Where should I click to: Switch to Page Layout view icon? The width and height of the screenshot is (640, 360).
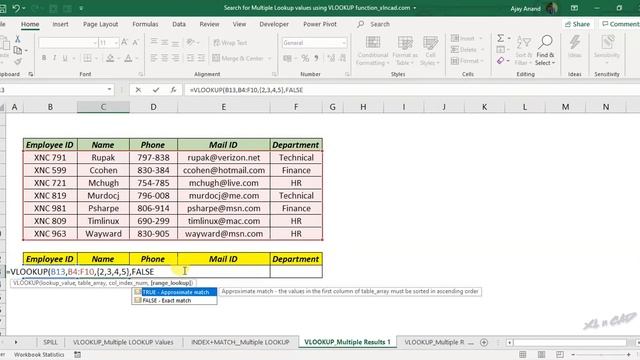(541, 355)
